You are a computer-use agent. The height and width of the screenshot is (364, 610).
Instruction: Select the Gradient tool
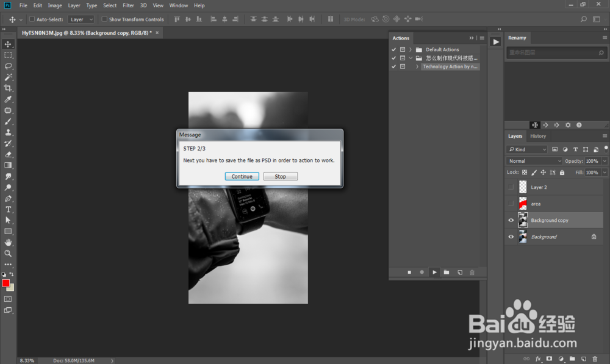tap(8, 165)
